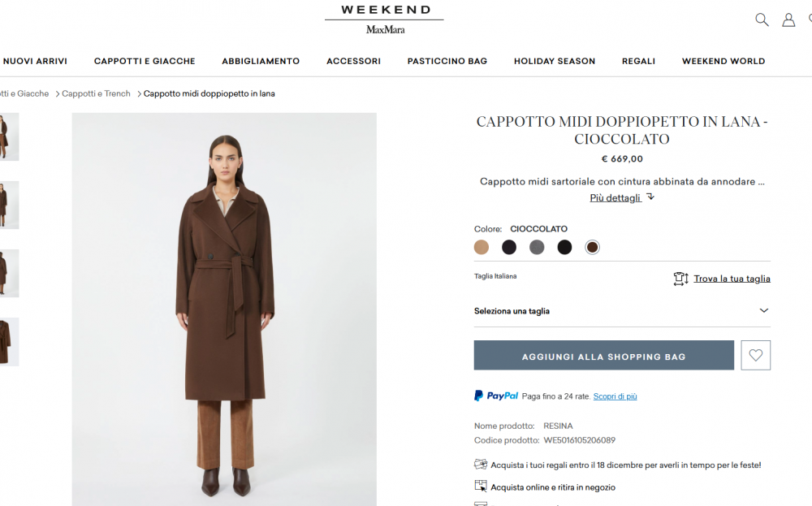
Task: Open the search magnifier icon
Action: click(762, 19)
